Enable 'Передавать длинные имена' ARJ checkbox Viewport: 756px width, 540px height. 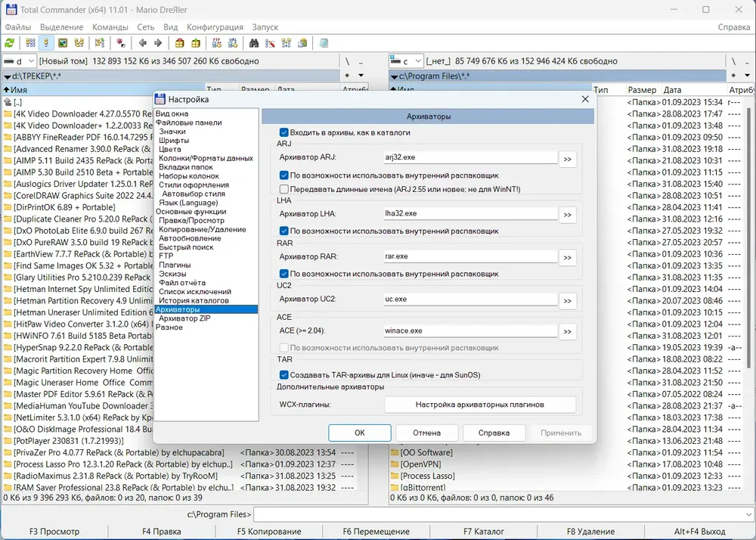click(284, 189)
